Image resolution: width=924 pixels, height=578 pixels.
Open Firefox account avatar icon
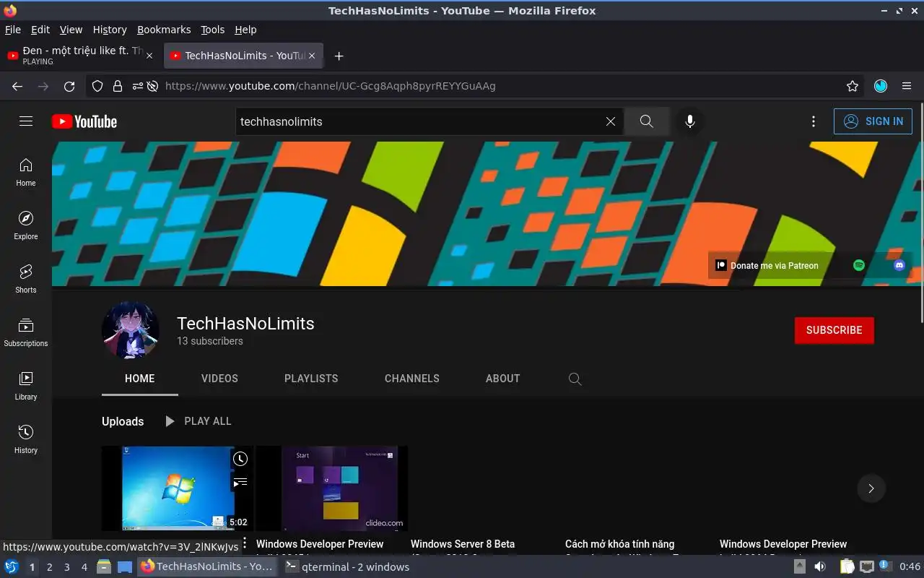881,86
